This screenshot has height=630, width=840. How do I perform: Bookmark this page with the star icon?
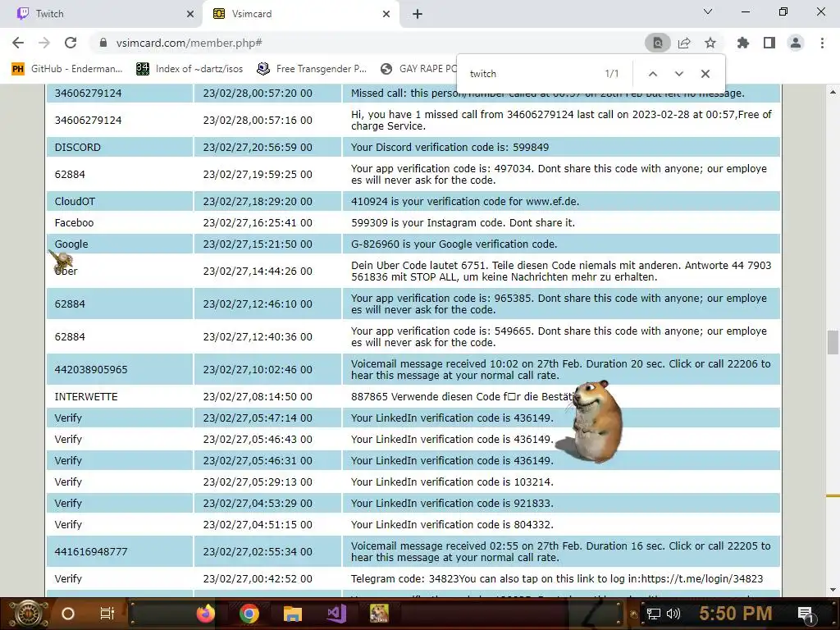click(710, 43)
